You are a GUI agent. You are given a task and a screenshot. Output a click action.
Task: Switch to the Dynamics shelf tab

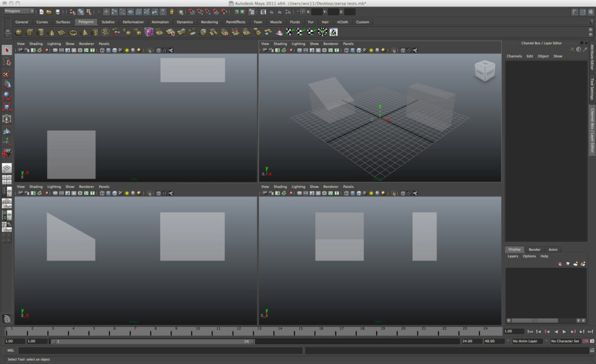pyautogui.click(x=184, y=22)
